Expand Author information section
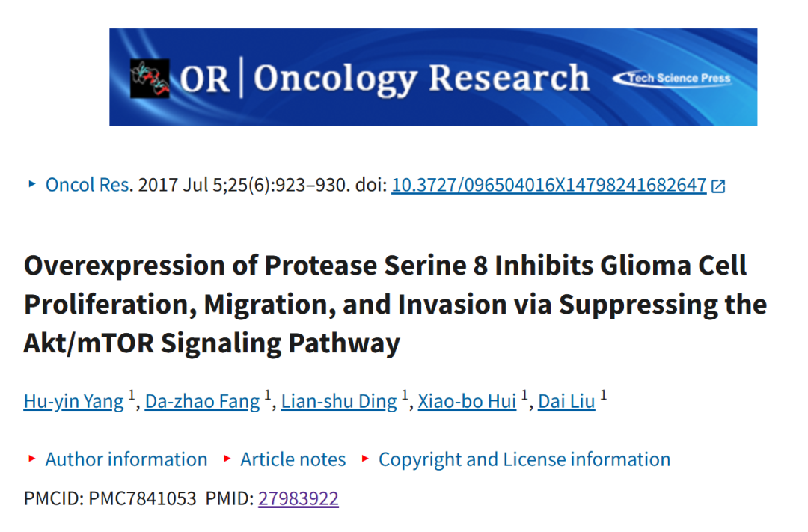The image size is (808, 532). pyautogui.click(x=126, y=459)
